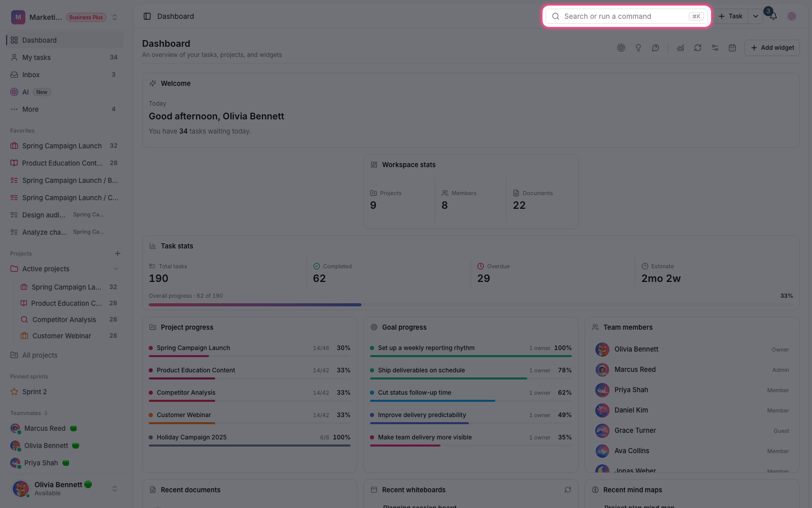The width and height of the screenshot is (812, 508).
Task: Open the workspace switcher chevrons
Action: point(115,17)
